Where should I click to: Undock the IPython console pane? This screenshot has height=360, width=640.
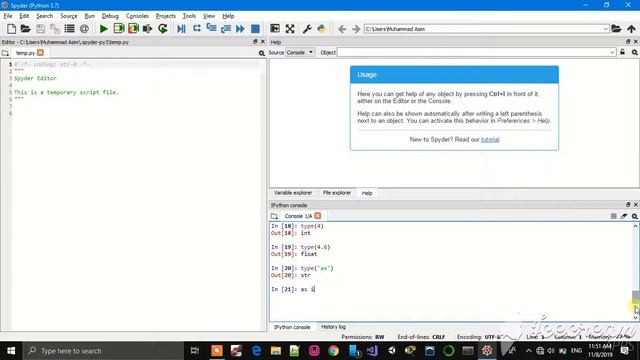tap(628, 204)
